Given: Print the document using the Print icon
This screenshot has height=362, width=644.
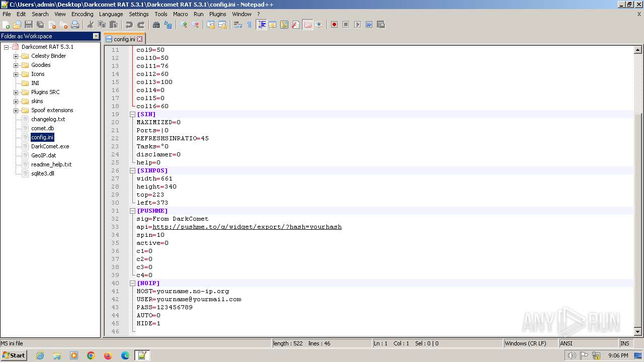Looking at the screenshot, I should [75, 25].
